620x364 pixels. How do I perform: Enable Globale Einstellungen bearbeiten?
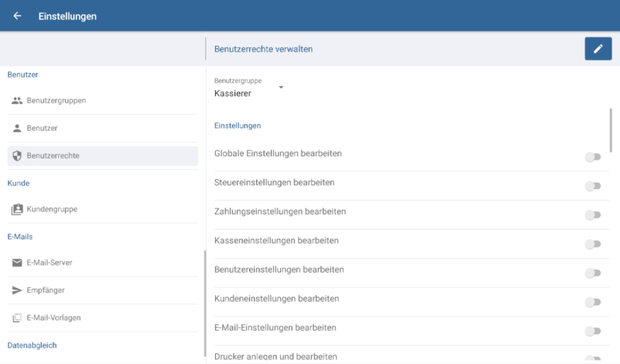[x=593, y=157]
